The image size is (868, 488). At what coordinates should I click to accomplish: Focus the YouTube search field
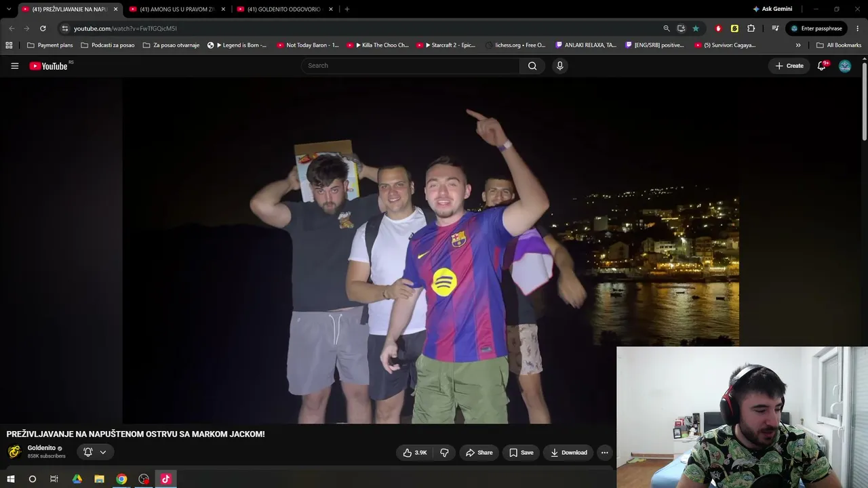click(x=410, y=66)
